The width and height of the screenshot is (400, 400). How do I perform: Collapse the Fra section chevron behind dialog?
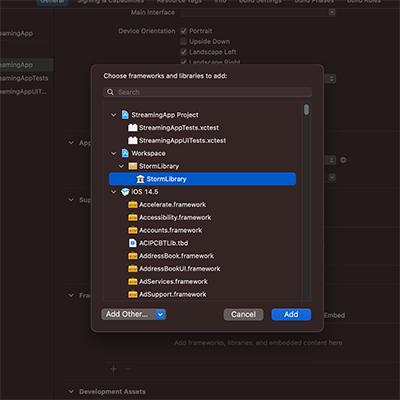71,295
